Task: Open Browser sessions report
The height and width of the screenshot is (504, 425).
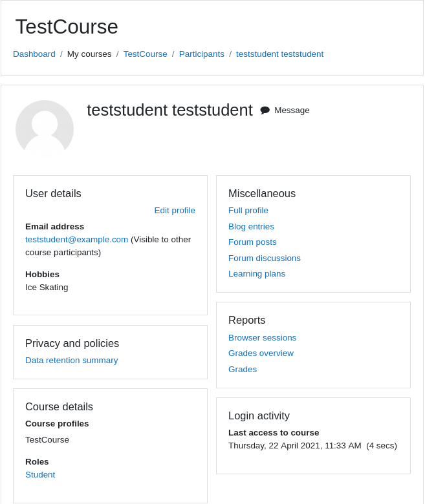Action: click(262, 338)
